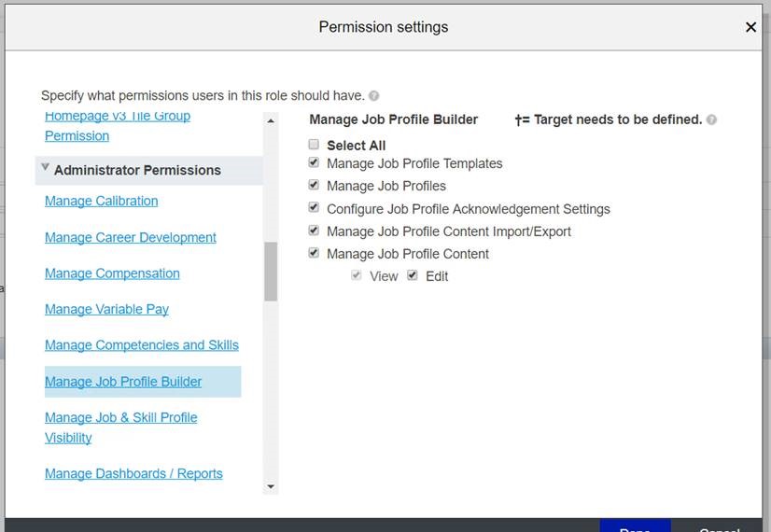
Task: Select Manage Compensation in the list
Action: pyautogui.click(x=112, y=273)
